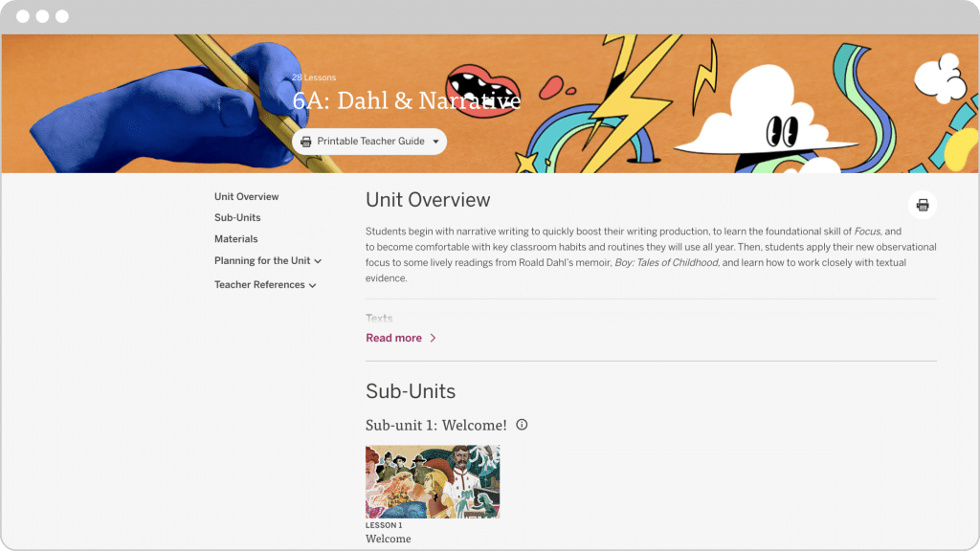Click the Sub-unit 1: Welcome! heading
The height and width of the screenshot is (551, 980).
coord(436,425)
